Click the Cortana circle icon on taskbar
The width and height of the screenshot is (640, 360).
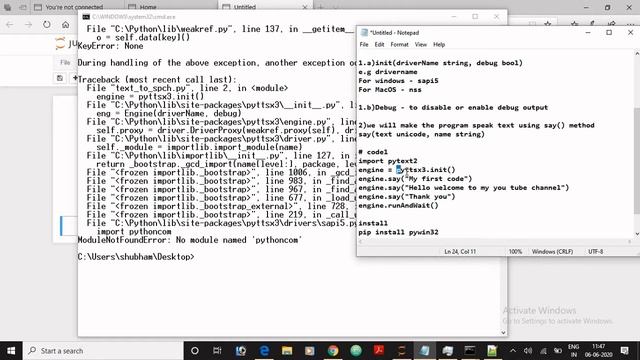coord(195,351)
